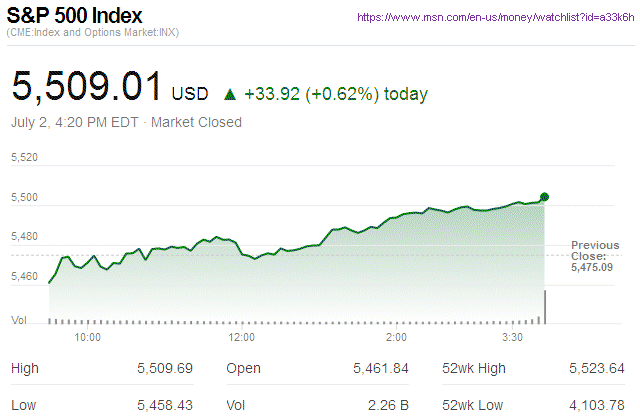Click the 2:00 time axis marker
This screenshot has width=640, height=420.
tap(397, 338)
